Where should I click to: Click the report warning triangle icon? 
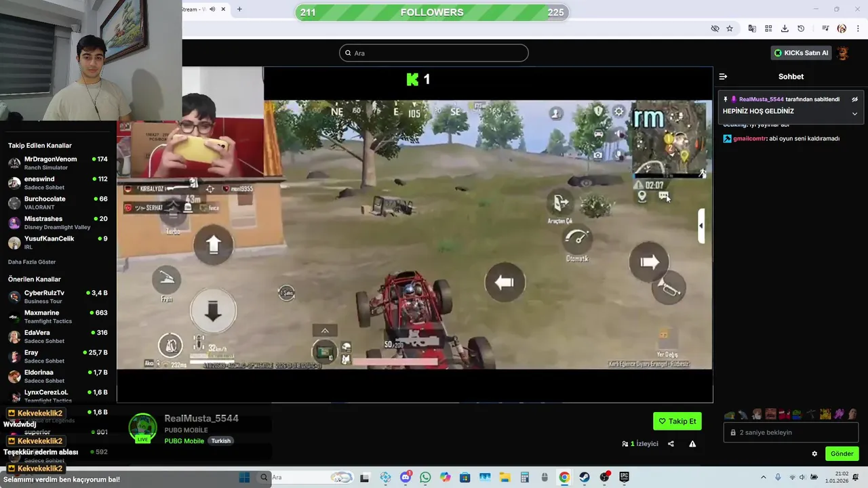point(692,444)
